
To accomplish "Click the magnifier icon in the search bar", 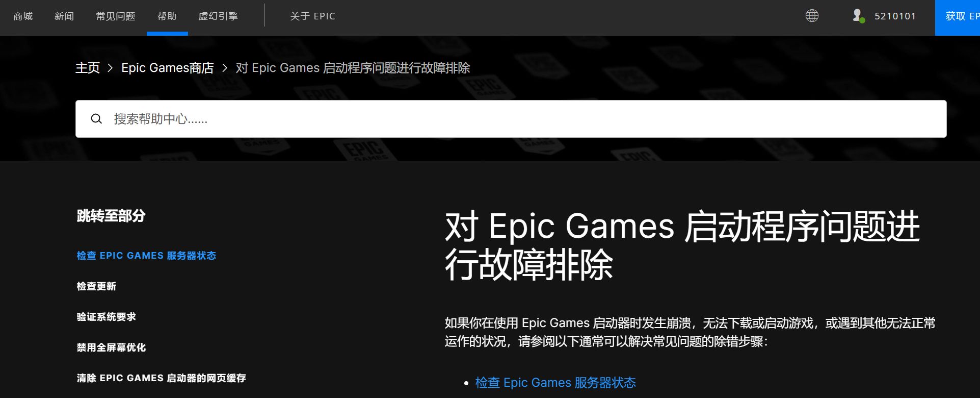I will click(x=96, y=119).
